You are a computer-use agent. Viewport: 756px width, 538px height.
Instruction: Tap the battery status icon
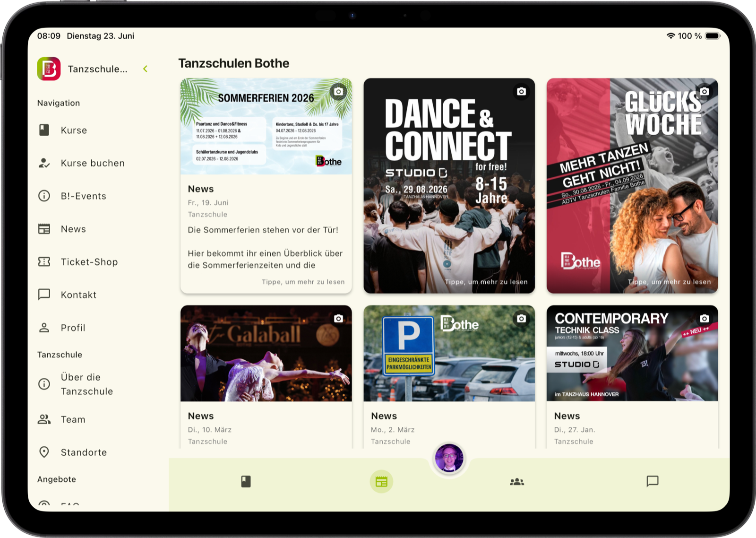[x=713, y=36]
